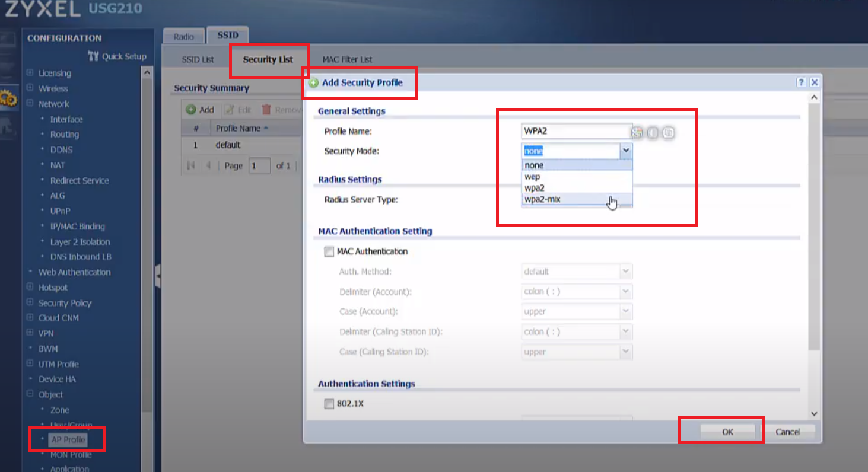Click the green Add icon in Security Summary
This screenshot has height=472, width=868.
(x=191, y=110)
